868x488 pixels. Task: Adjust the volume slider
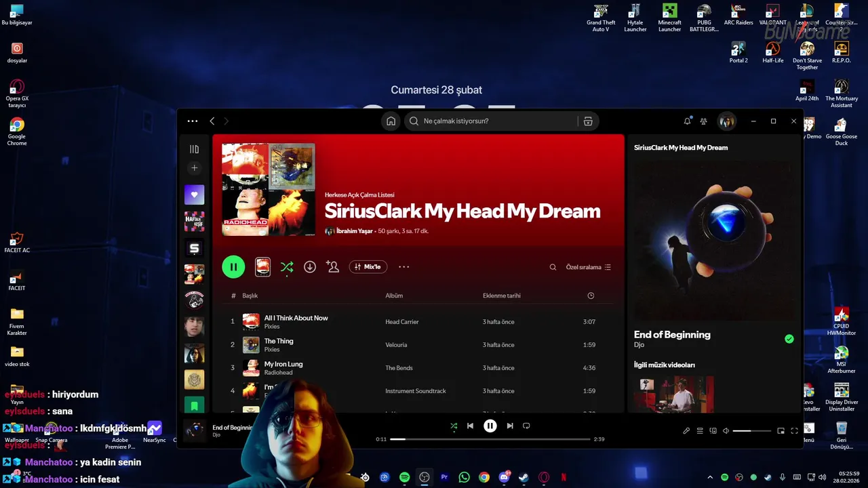752,431
